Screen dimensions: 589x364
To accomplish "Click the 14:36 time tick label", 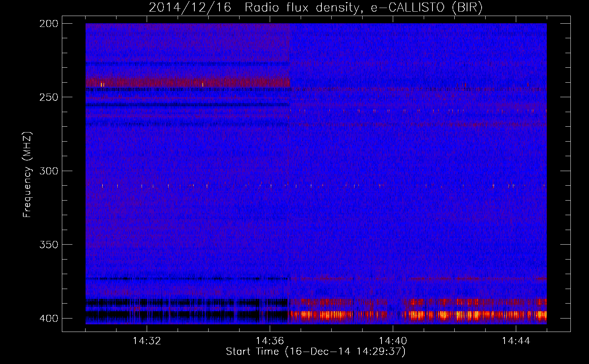I will (270, 341).
